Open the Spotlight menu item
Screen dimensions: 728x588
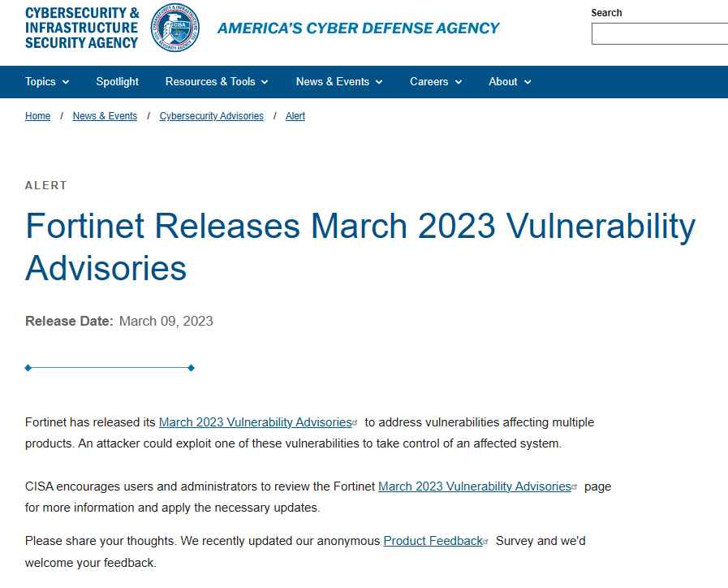point(117,82)
